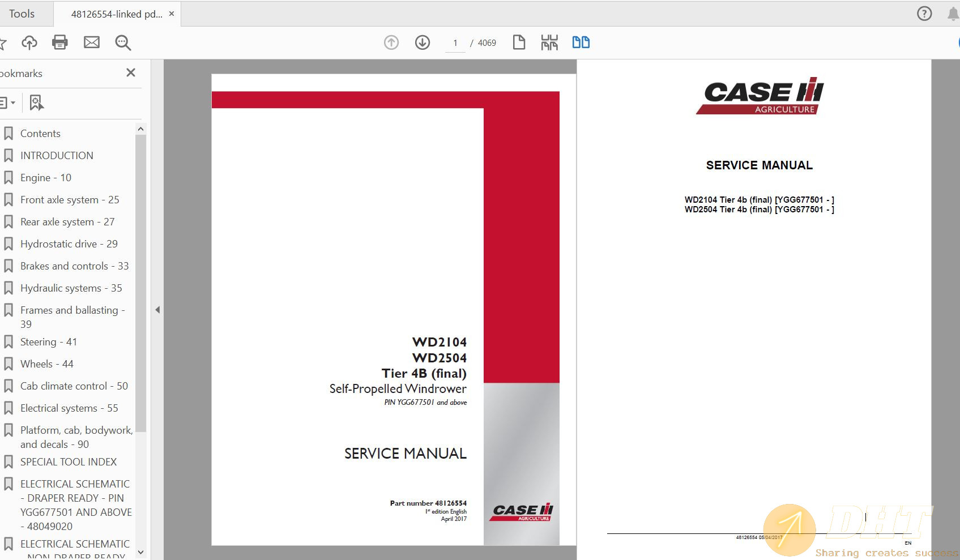
Task: Open Brakes and controls - 33 bookmark
Action: (74, 266)
